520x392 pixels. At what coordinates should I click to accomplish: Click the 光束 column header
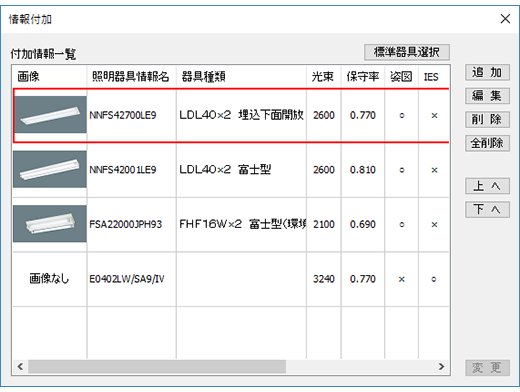[x=323, y=77]
